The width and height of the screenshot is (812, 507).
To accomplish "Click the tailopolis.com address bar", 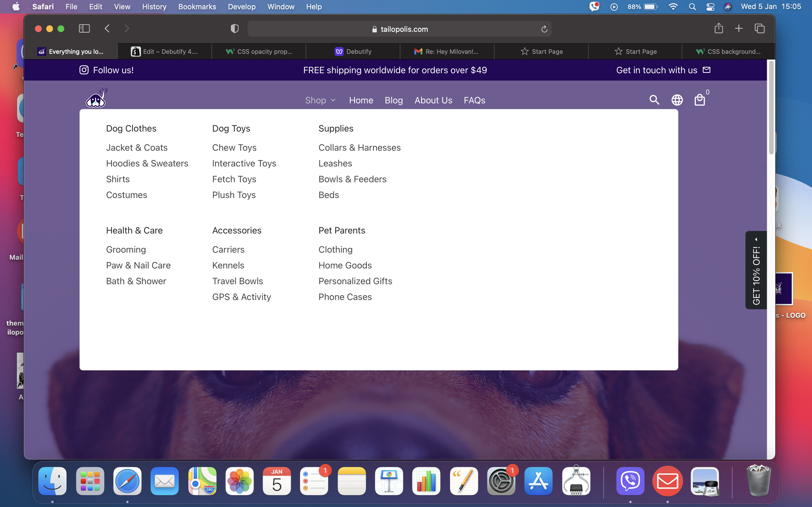I will point(399,29).
